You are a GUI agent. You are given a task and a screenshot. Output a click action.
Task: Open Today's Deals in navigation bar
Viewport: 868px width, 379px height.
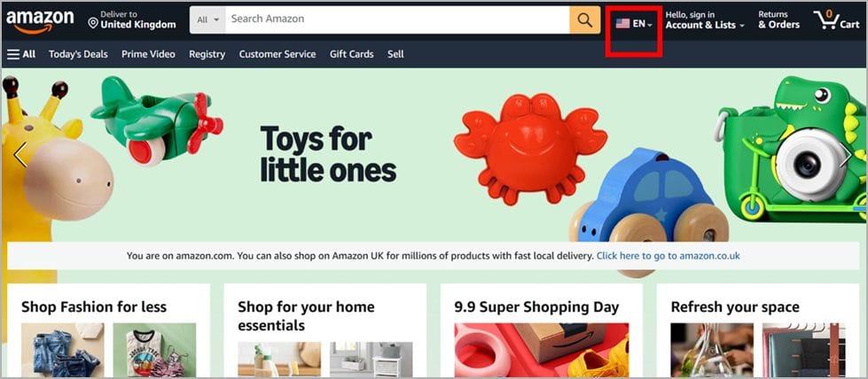(x=78, y=54)
